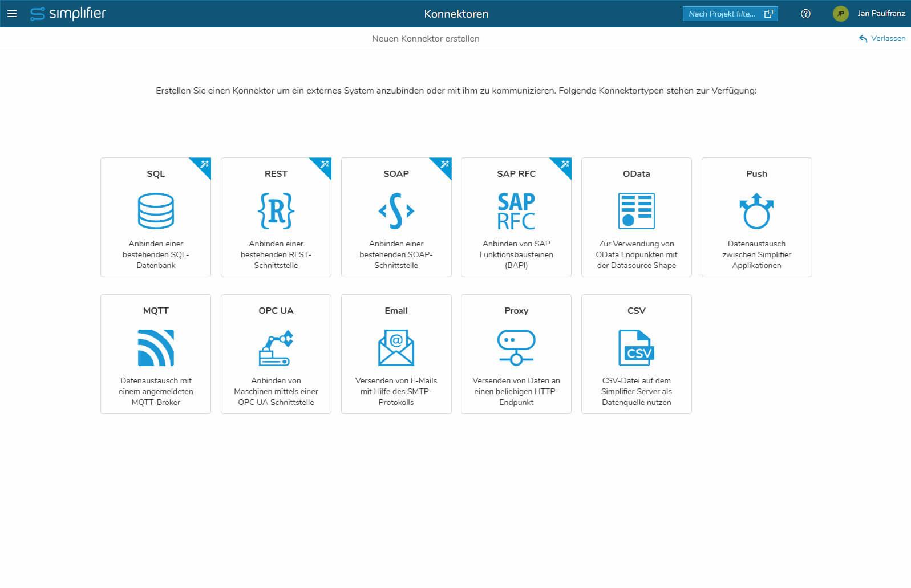Click the wizard wand badge on SQL tile
The image size is (911, 588).
(204, 164)
